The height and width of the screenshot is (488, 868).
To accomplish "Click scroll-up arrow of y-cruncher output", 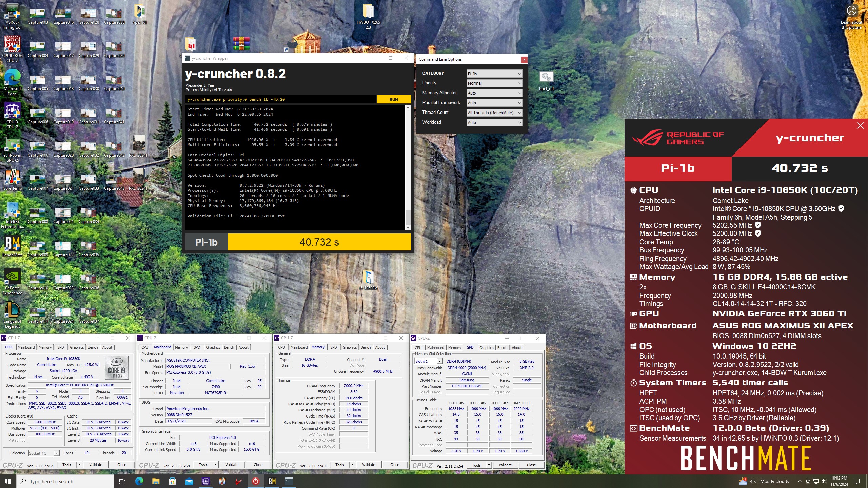I will [x=408, y=108].
